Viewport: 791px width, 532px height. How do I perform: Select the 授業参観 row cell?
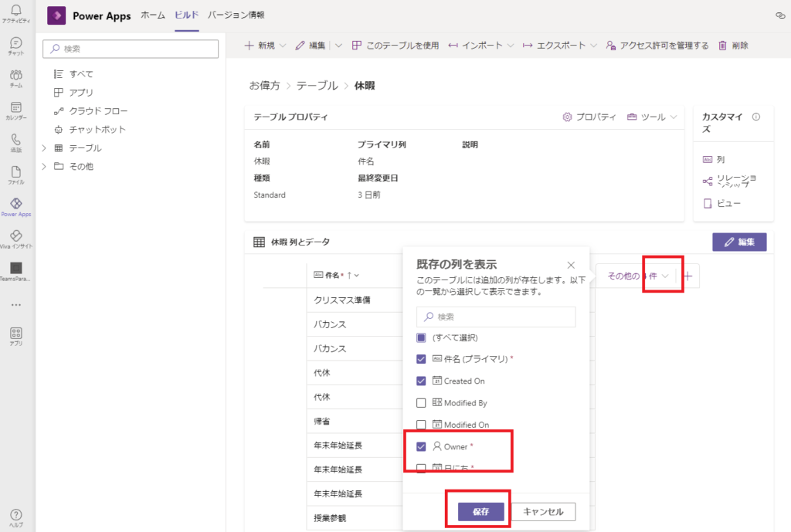coord(355,518)
